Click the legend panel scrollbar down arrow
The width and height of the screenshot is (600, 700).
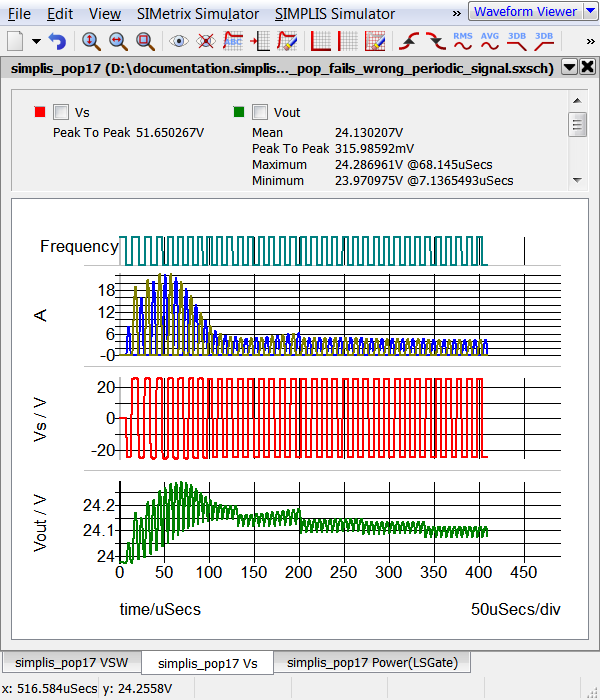click(577, 180)
